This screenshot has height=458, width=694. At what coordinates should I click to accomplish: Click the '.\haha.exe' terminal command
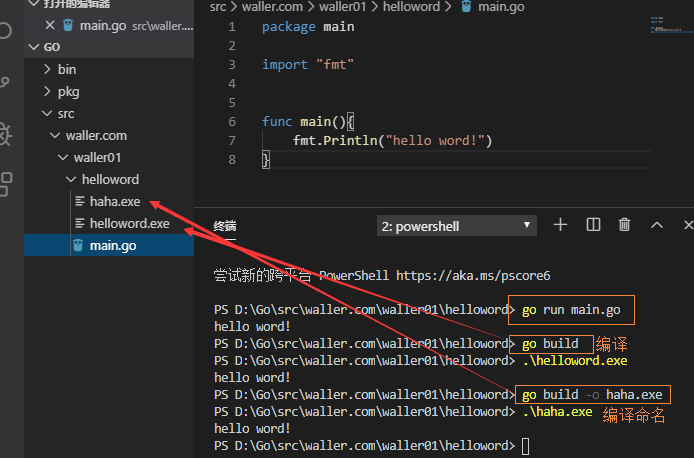tap(557, 412)
